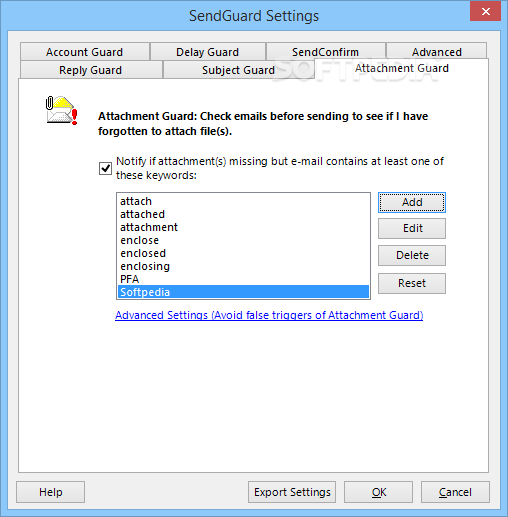Click the Add keyword button
This screenshot has height=517, width=508.
pyautogui.click(x=412, y=202)
